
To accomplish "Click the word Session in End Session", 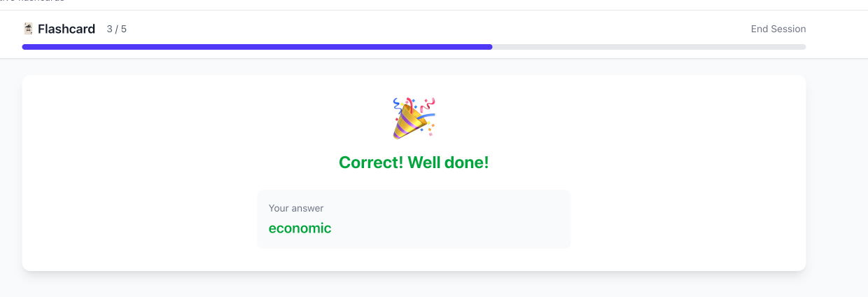I will click(x=789, y=29).
